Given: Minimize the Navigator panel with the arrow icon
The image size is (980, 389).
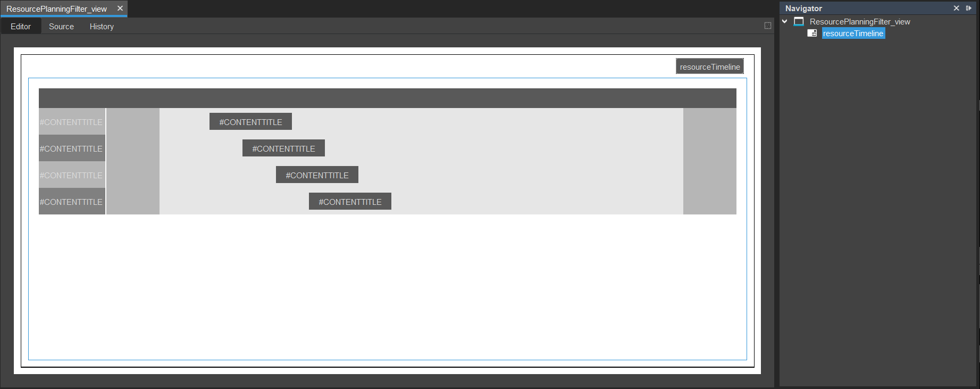Looking at the screenshot, I should pyautogui.click(x=968, y=8).
